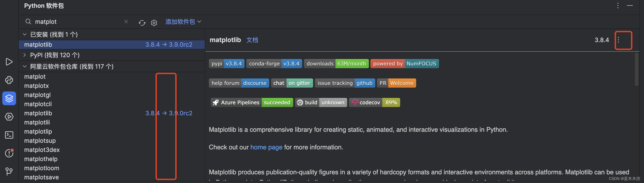644x183 pixels.
Task: Upgrade installed matplotlib via 3.8.4 → 3.9.0rc2
Action: 169,45
